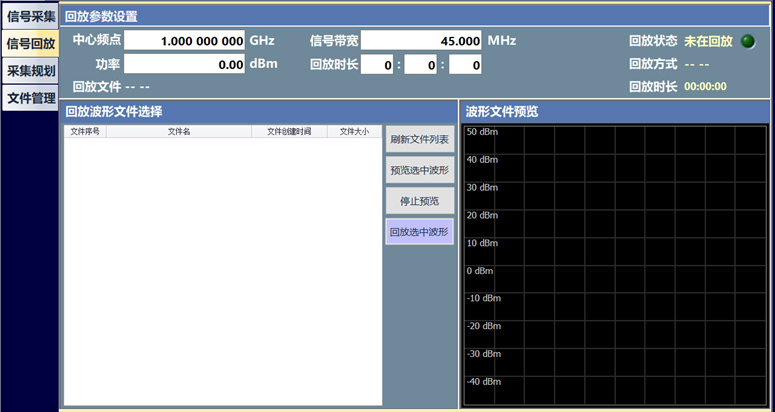Open the 采集规划 tab
The height and width of the screenshot is (412, 775).
click(30, 71)
